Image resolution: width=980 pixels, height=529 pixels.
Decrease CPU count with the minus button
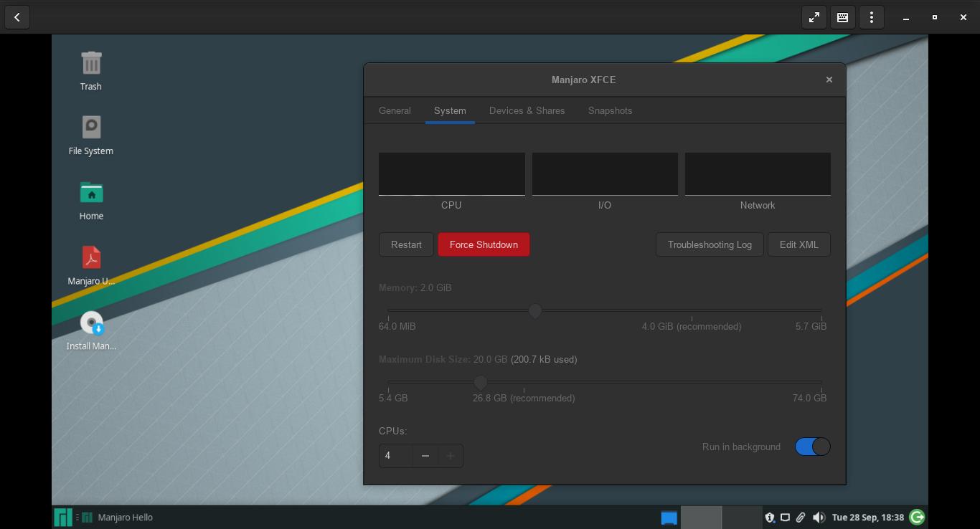(425, 455)
